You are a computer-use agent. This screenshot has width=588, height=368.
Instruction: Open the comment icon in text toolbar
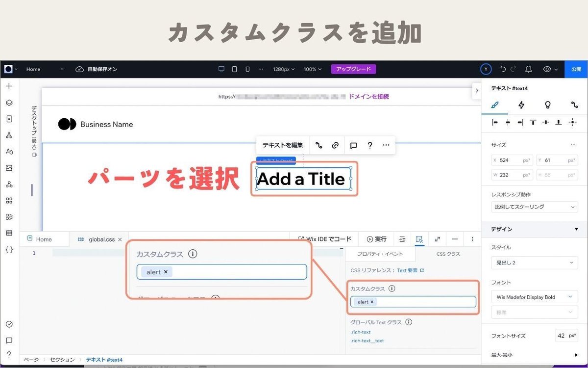pyautogui.click(x=353, y=145)
